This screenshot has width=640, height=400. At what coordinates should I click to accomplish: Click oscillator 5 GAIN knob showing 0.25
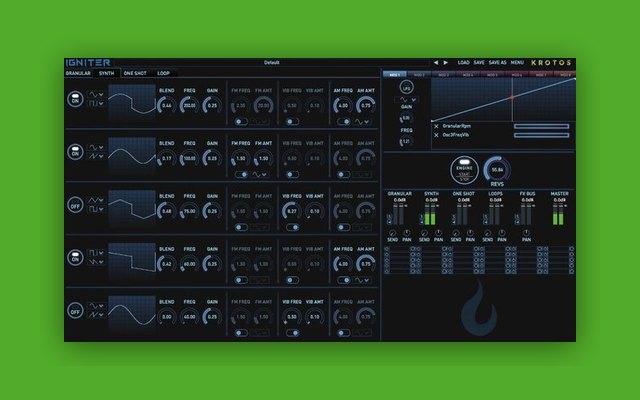pyautogui.click(x=212, y=317)
